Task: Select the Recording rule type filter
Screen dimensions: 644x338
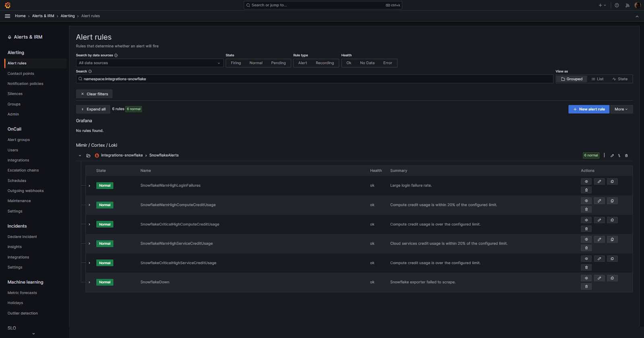Action: coord(325,63)
